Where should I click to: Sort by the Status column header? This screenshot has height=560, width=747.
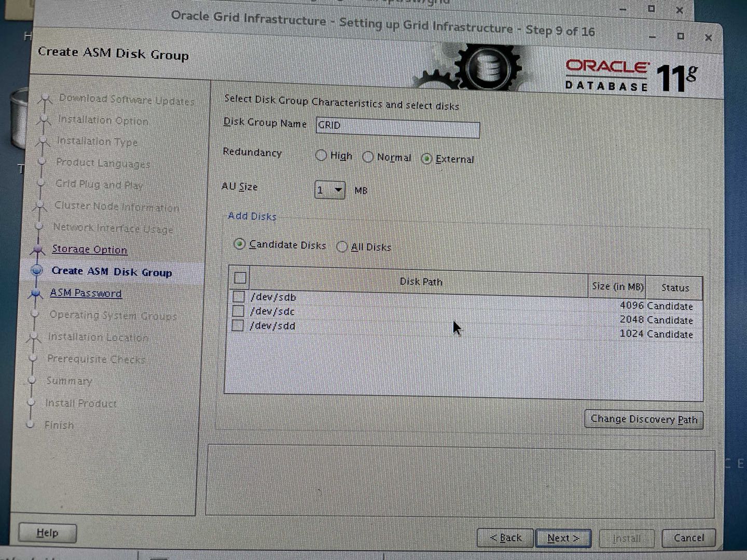click(x=675, y=288)
